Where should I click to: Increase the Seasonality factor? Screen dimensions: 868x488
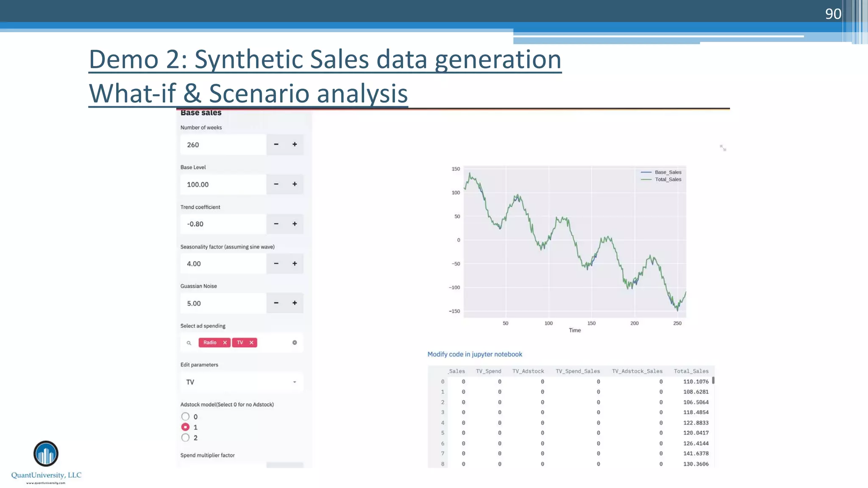pyautogui.click(x=295, y=263)
